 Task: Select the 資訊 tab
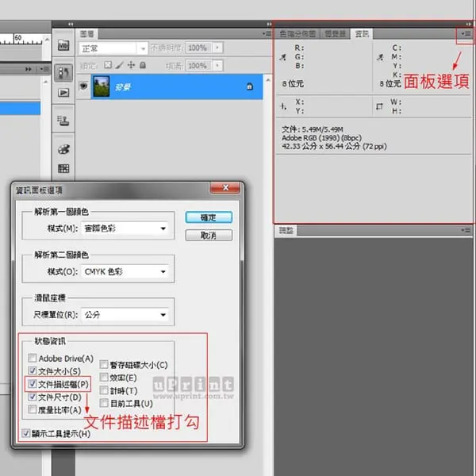(x=362, y=33)
